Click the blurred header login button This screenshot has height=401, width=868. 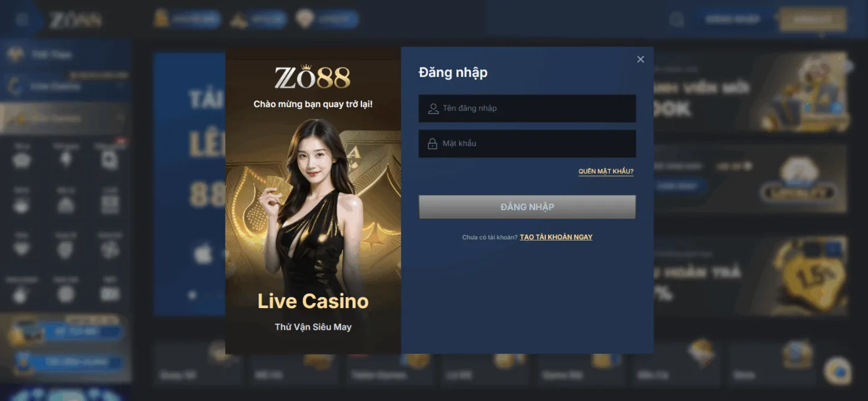732,19
